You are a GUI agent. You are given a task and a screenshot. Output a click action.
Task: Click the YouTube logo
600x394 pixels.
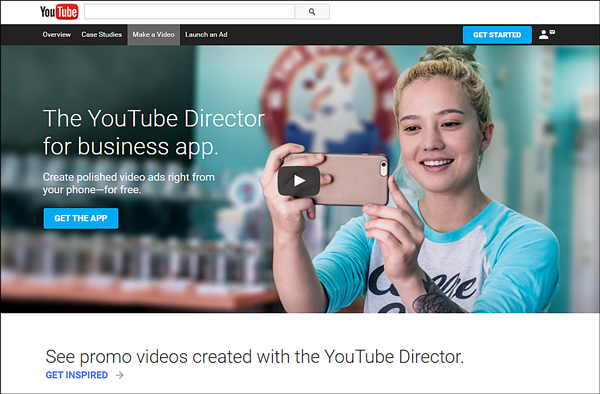tap(59, 11)
